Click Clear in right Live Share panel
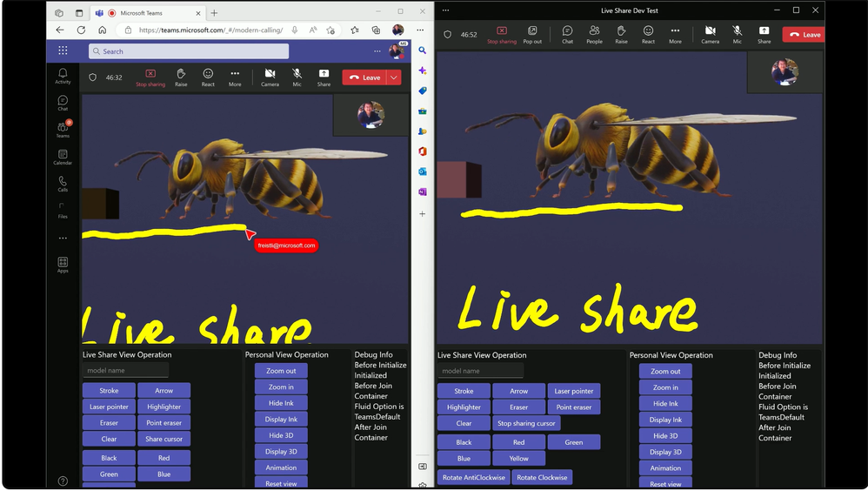 pyautogui.click(x=464, y=423)
